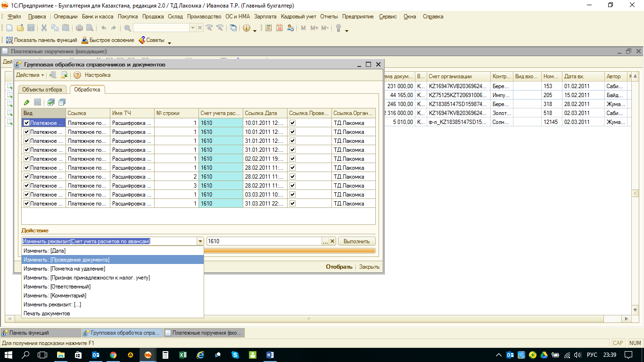The height and width of the screenshot is (362, 644).
Task: Click the Cut scissors toolbar icon
Action: (44, 28)
